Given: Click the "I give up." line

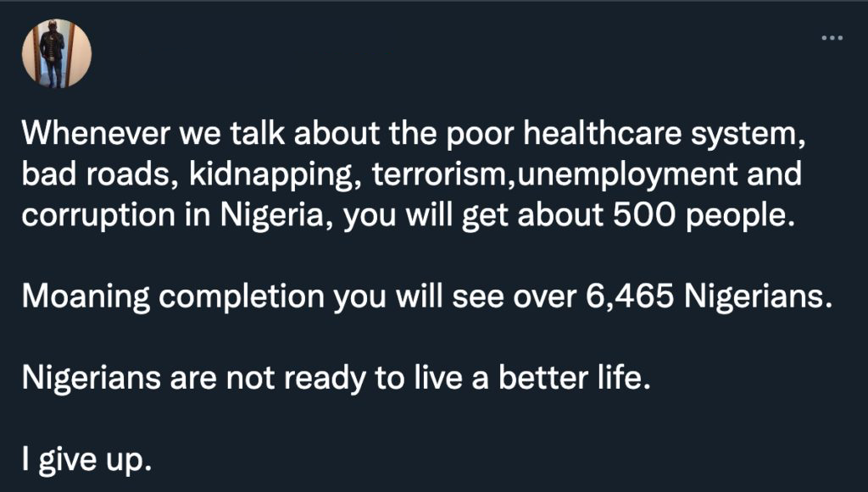Looking at the screenshot, I should pyautogui.click(x=76, y=461).
